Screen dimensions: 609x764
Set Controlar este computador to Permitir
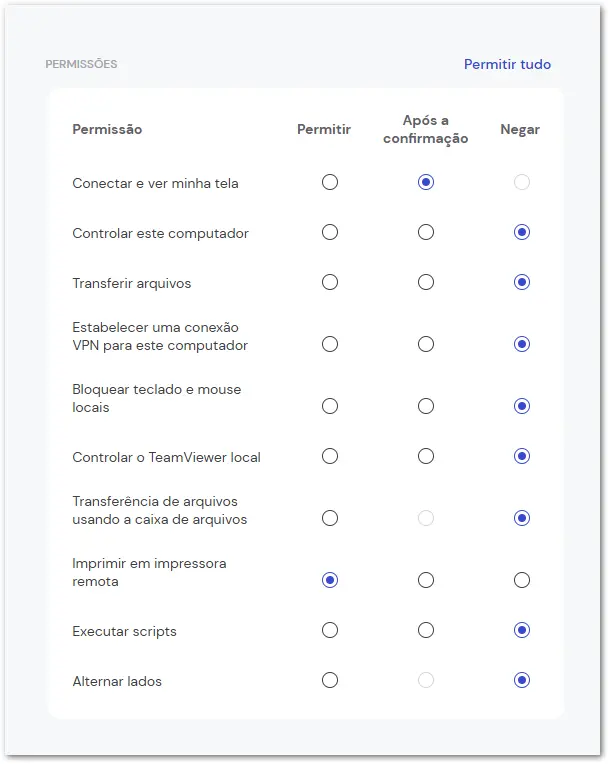tap(330, 232)
